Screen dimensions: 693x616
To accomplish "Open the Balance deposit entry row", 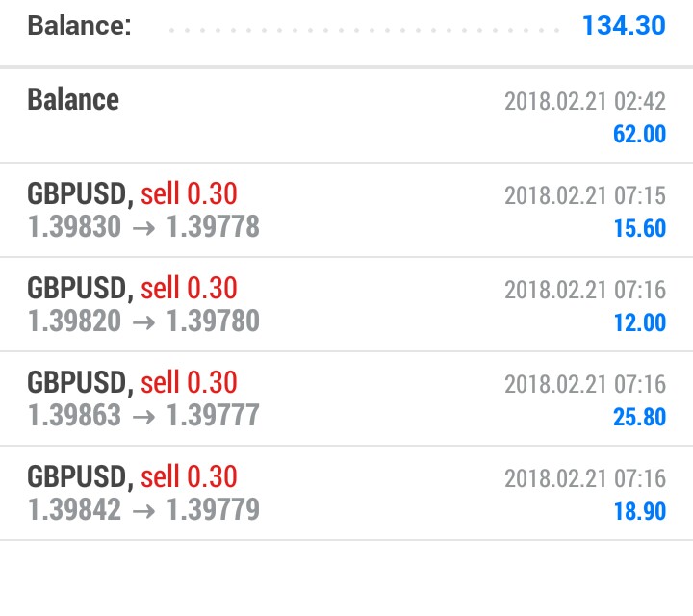I will (346, 115).
